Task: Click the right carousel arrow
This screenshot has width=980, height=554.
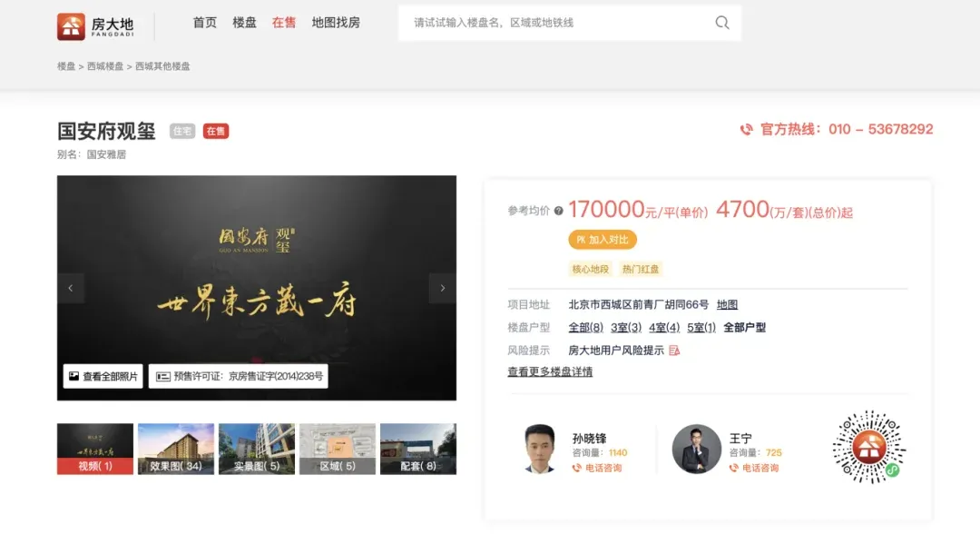Action: point(442,288)
